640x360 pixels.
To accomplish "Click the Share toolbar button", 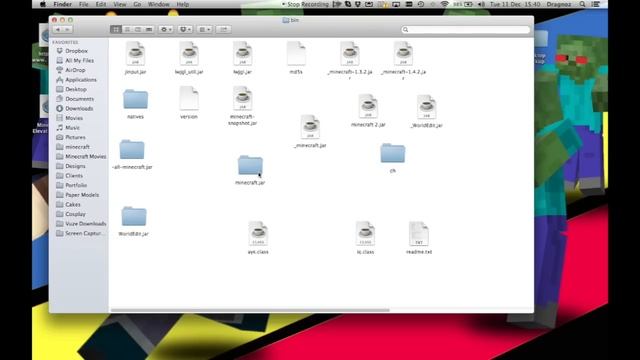I will click(x=224, y=29).
